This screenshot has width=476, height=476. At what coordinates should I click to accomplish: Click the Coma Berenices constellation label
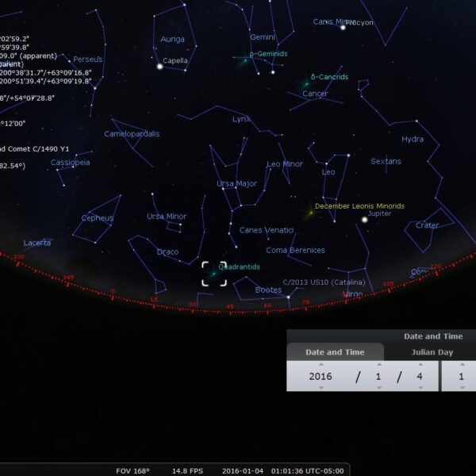tap(295, 250)
